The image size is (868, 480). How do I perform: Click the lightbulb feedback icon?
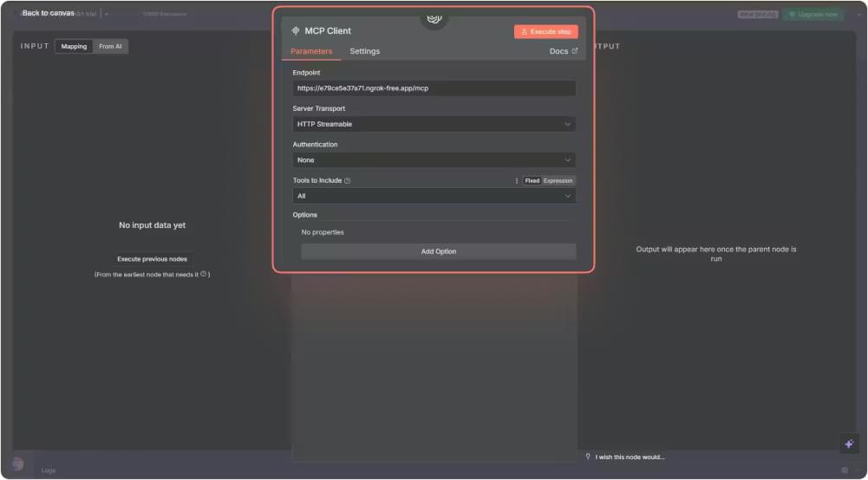coord(588,457)
